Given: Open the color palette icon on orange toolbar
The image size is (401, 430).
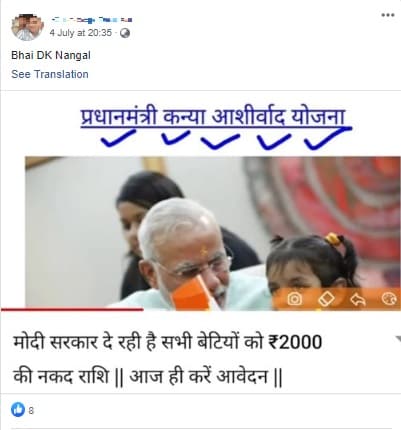Looking at the screenshot, I should coord(389,299).
